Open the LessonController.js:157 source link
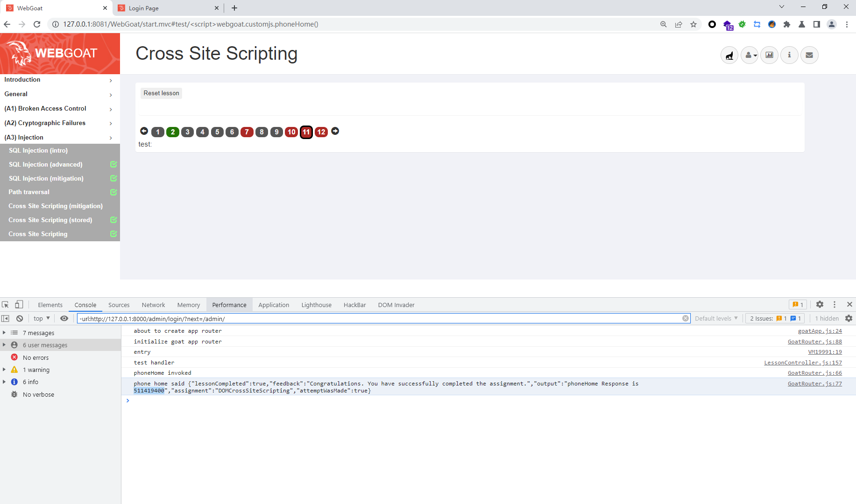856x504 pixels. click(x=803, y=363)
